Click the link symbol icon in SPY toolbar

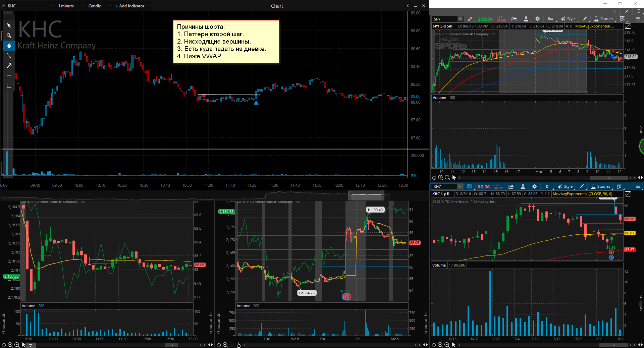click(x=470, y=19)
